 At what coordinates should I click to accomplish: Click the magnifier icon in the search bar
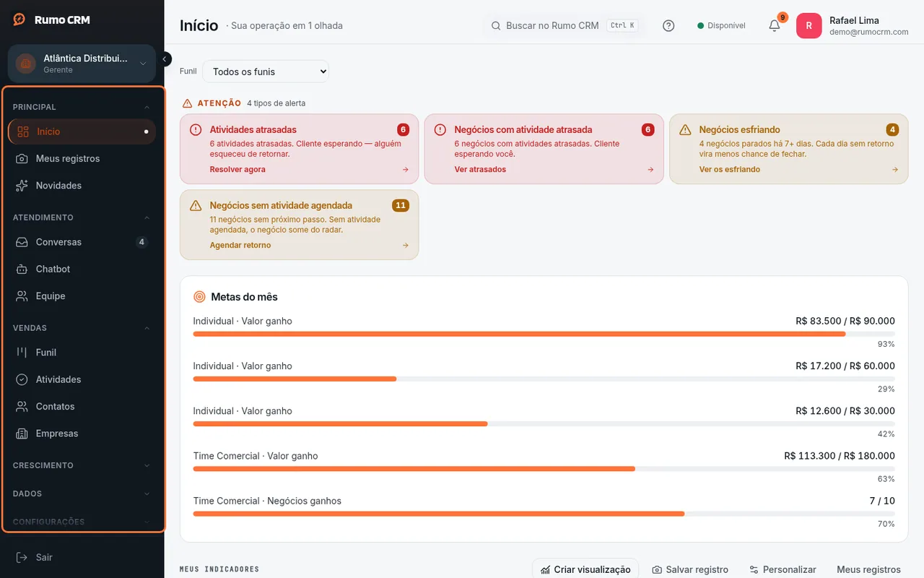pos(496,26)
